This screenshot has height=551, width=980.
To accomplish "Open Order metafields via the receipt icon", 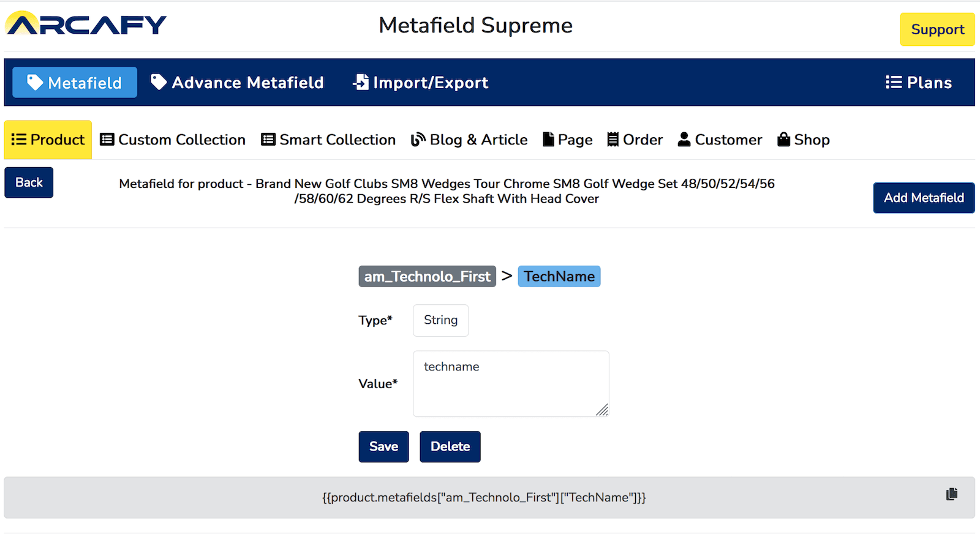I will [612, 140].
